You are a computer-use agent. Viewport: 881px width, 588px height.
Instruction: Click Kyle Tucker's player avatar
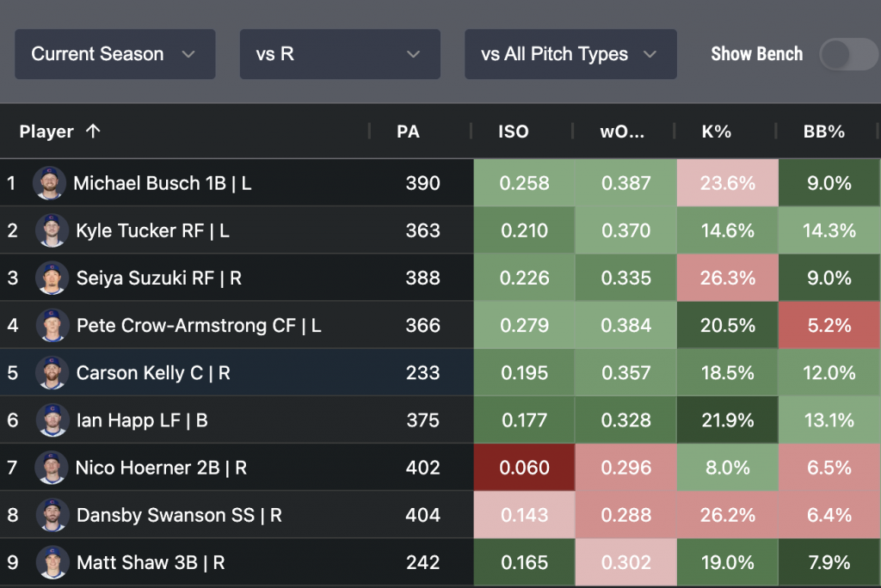click(x=52, y=230)
